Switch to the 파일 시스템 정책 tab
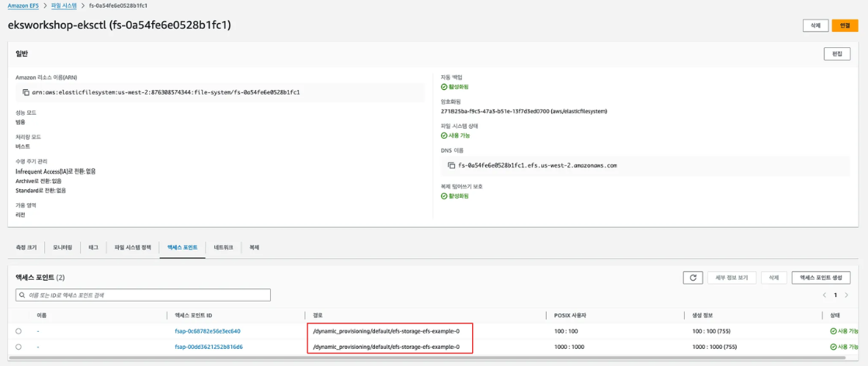 click(132, 247)
